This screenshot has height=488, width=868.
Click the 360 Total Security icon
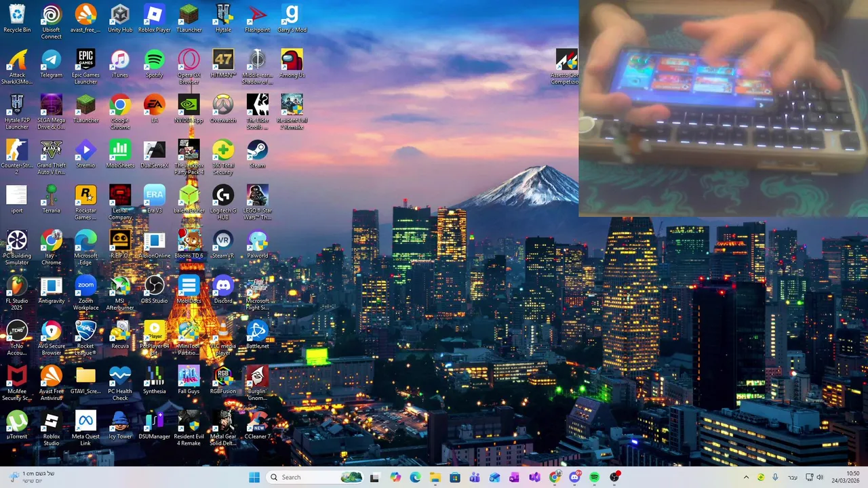(x=223, y=157)
